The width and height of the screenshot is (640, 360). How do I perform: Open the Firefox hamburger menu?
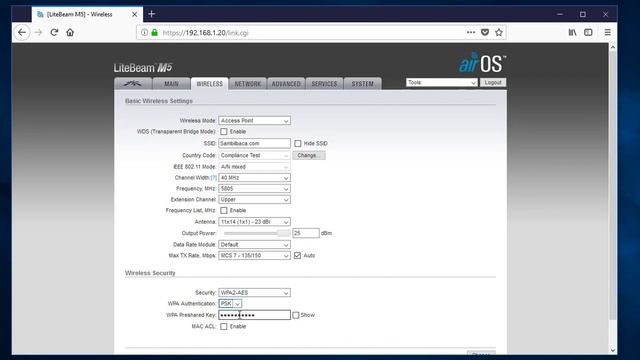click(607, 32)
